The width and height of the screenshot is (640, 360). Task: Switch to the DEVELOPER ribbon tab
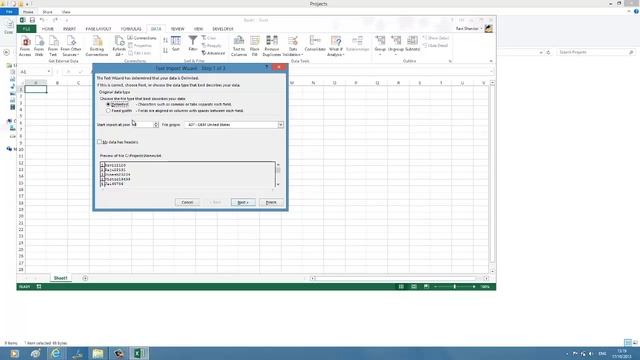tap(223, 29)
